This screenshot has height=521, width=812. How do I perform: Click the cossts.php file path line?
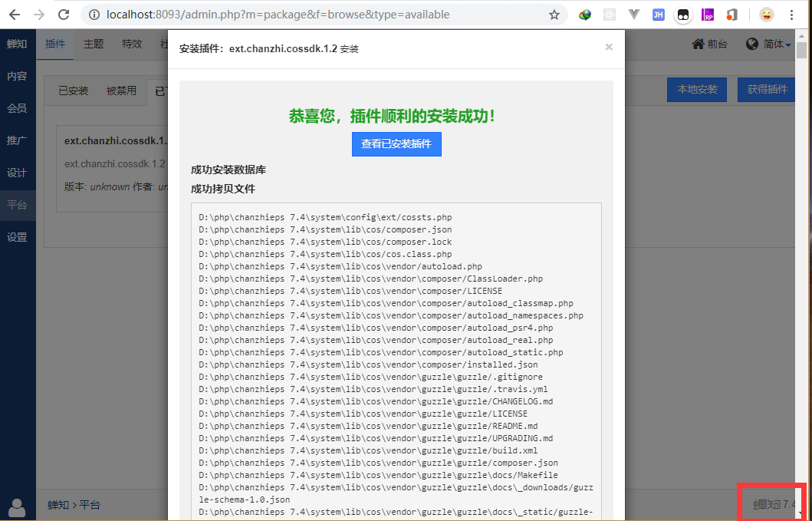[325, 217]
